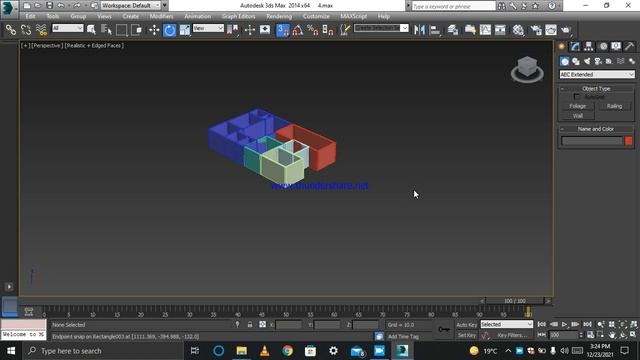Toggle the 3D Snaps button
640x360 pixels.
coord(282,30)
